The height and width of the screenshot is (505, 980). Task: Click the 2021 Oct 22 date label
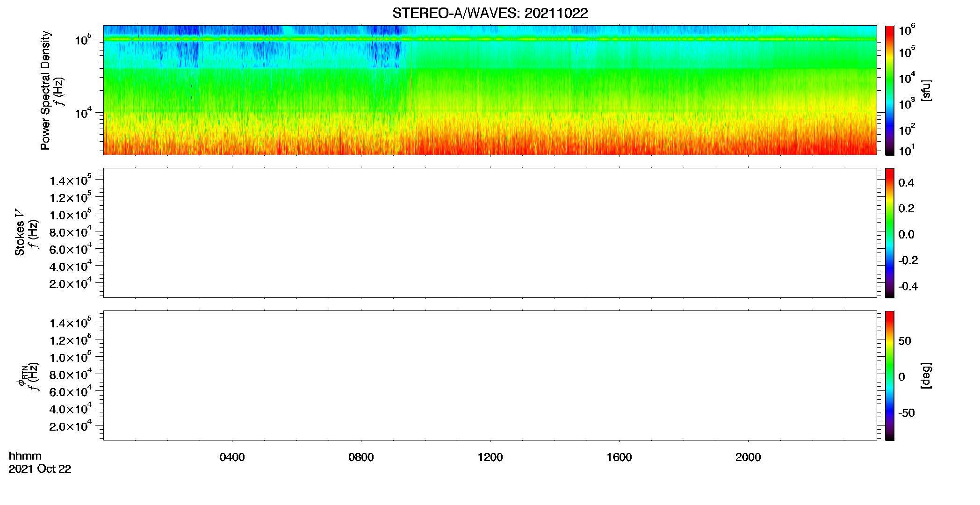click(x=40, y=469)
